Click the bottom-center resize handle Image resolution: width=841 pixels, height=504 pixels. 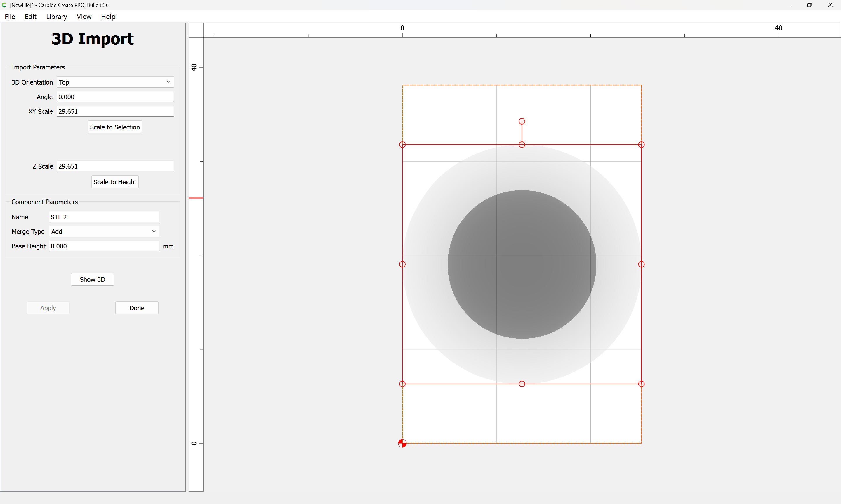point(522,384)
